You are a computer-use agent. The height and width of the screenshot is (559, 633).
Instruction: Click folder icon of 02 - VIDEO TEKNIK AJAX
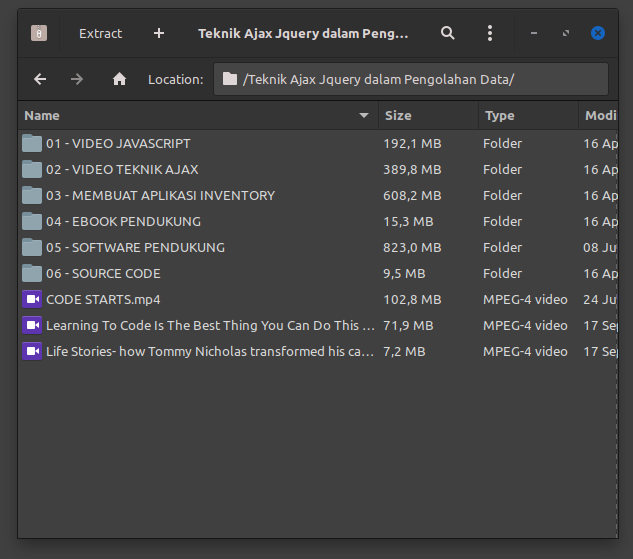click(32, 169)
